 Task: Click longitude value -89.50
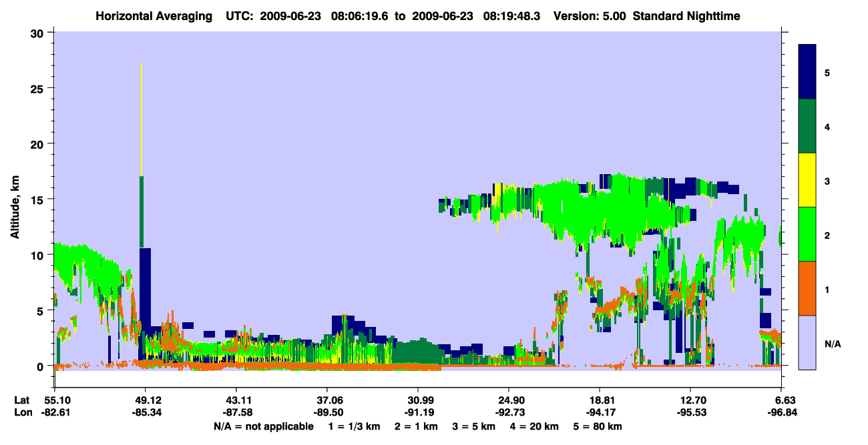click(x=327, y=412)
